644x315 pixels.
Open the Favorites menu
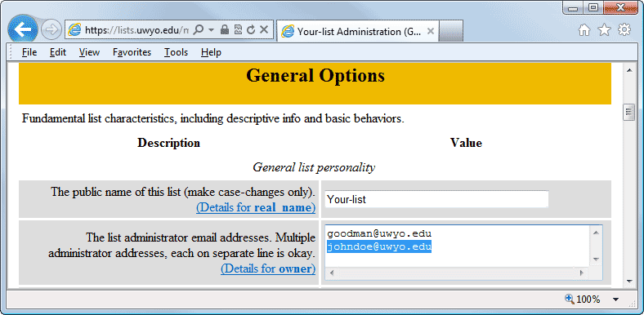(x=132, y=52)
